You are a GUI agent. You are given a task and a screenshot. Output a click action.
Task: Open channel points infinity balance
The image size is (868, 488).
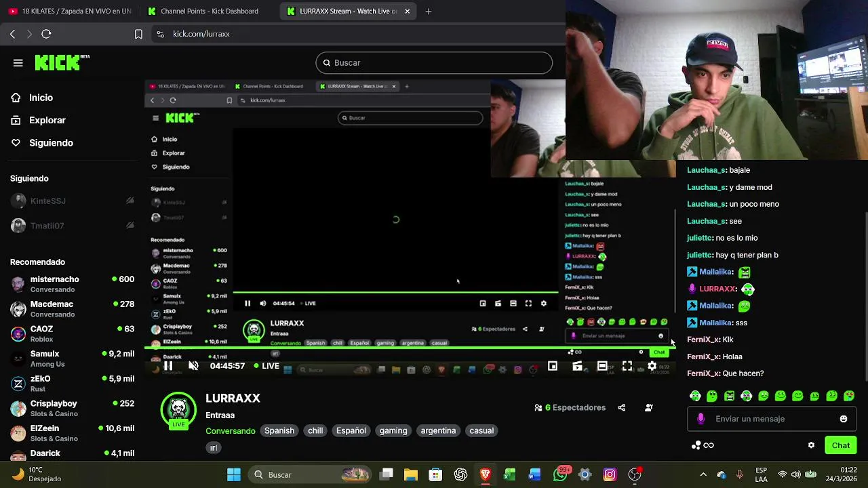click(x=703, y=445)
